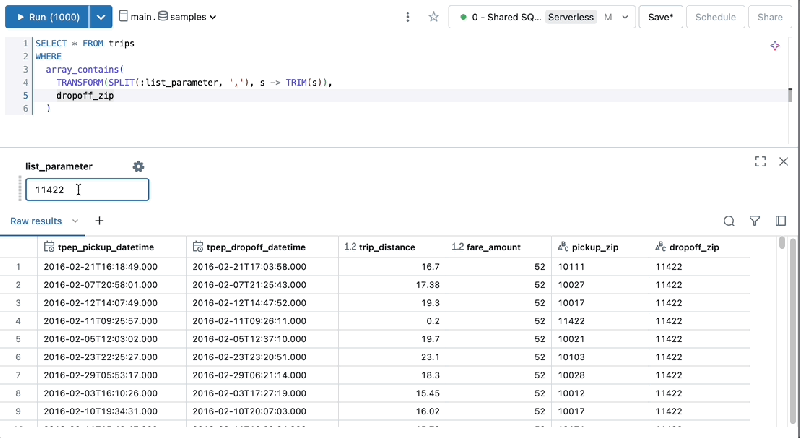This screenshot has width=800, height=438.
Task: Click editor line number 4
Action: tap(26, 82)
